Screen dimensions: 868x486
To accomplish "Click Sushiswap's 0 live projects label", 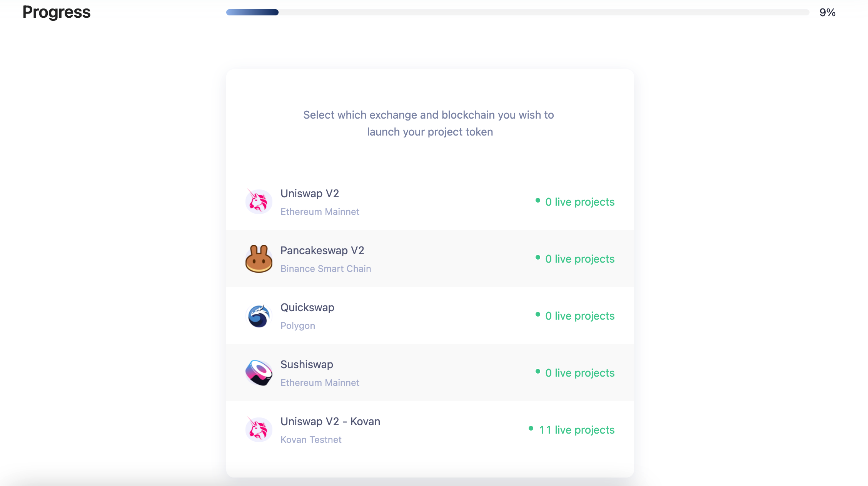I will (580, 373).
